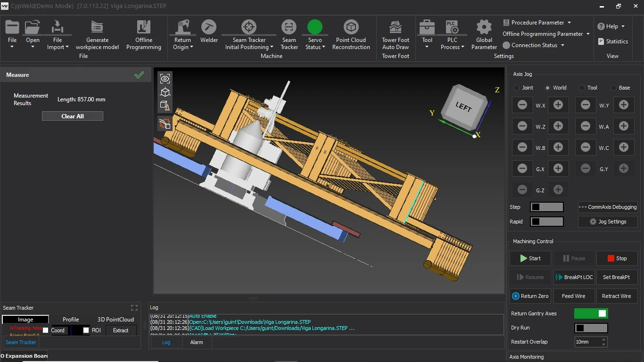Jog W.A axis in positive direction
The width and height of the screenshot is (644, 362).
[x=624, y=126]
